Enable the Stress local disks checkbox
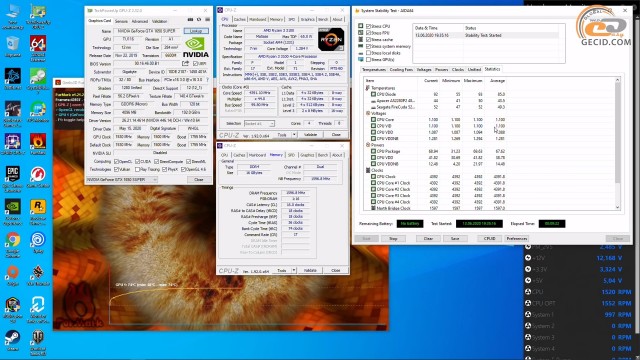This screenshot has width=640, height=360. pyautogui.click(x=369, y=53)
